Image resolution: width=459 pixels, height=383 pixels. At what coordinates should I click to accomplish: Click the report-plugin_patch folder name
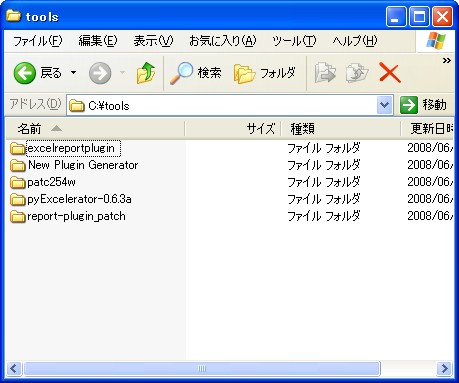(x=76, y=216)
